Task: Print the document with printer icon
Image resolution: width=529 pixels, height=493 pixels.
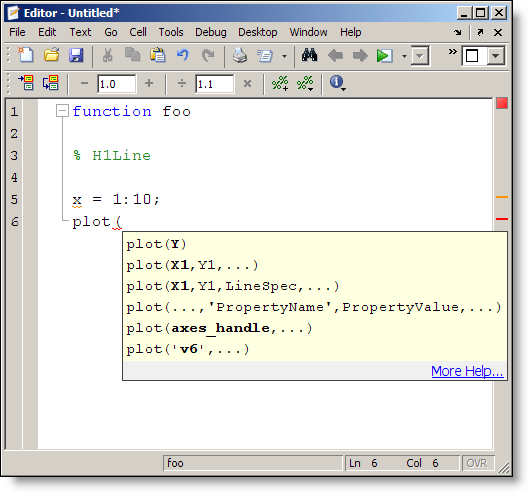Action: (x=240, y=55)
